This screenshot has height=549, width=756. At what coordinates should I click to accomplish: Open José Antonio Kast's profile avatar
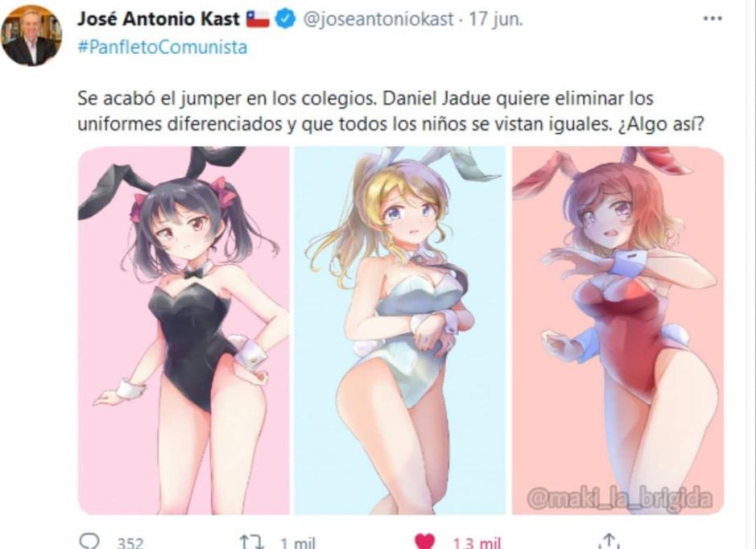[31, 35]
